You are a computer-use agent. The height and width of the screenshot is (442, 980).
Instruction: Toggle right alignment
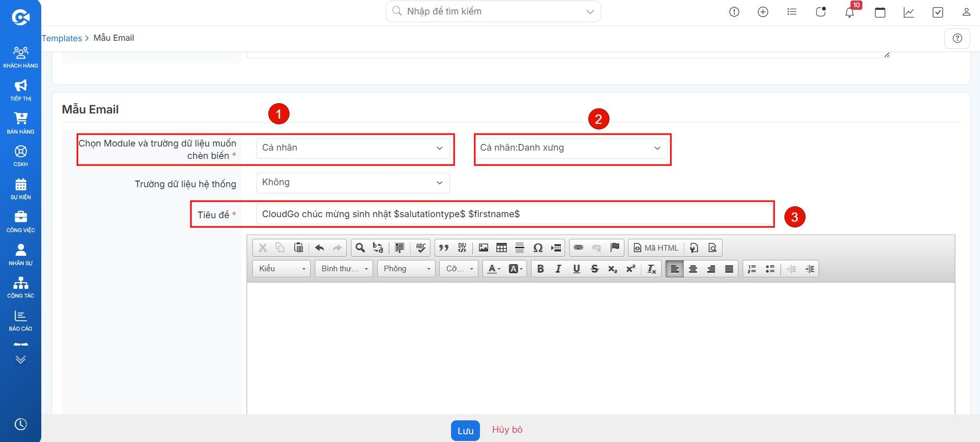point(711,269)
